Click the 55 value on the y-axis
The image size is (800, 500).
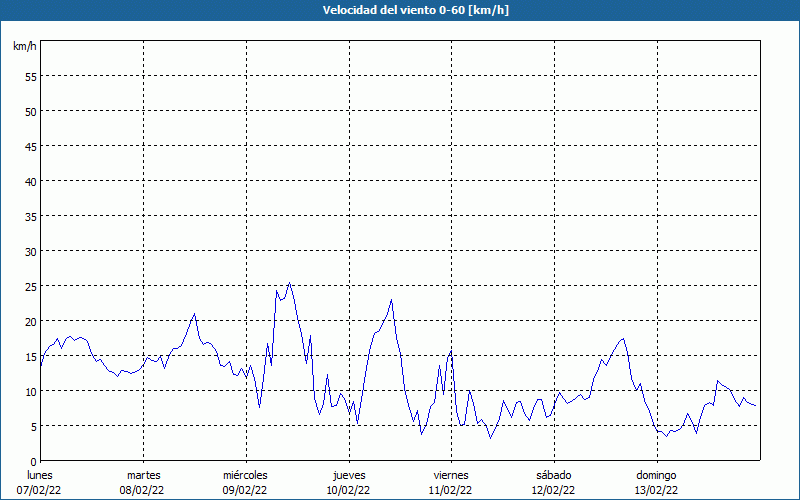31,77
